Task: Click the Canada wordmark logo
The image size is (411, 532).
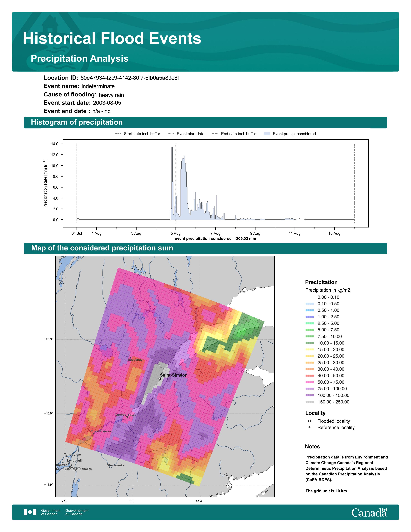Action: (369, 512)
